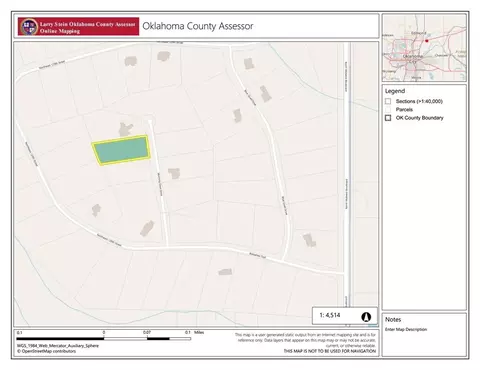Click the Miles scale bar
The height and width of the screenshot is (370, 480).
104,339
